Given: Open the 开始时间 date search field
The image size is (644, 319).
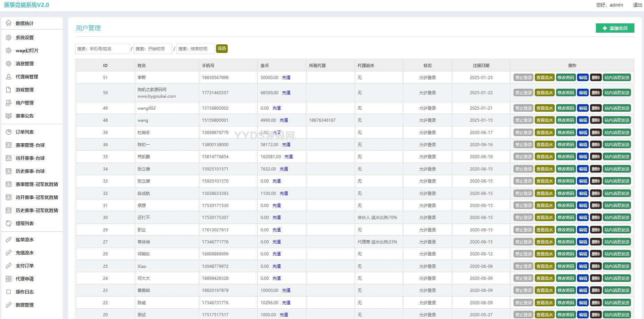Looking at the screenshot, I should [152, 49].
